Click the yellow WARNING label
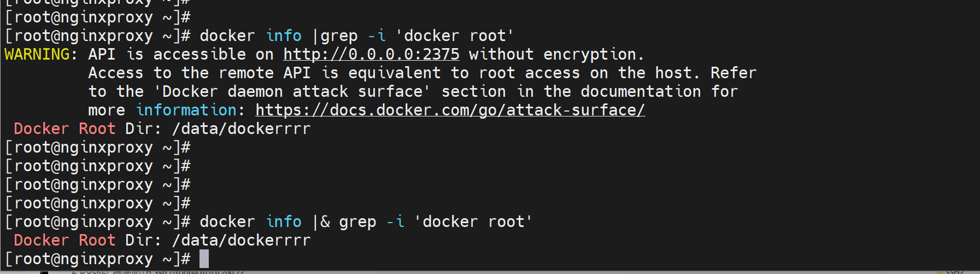 click(x=37, y=55)
